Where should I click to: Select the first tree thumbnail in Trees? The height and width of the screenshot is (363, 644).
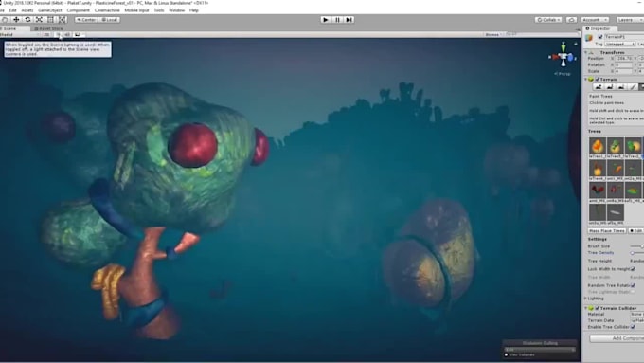click(598, 146)
